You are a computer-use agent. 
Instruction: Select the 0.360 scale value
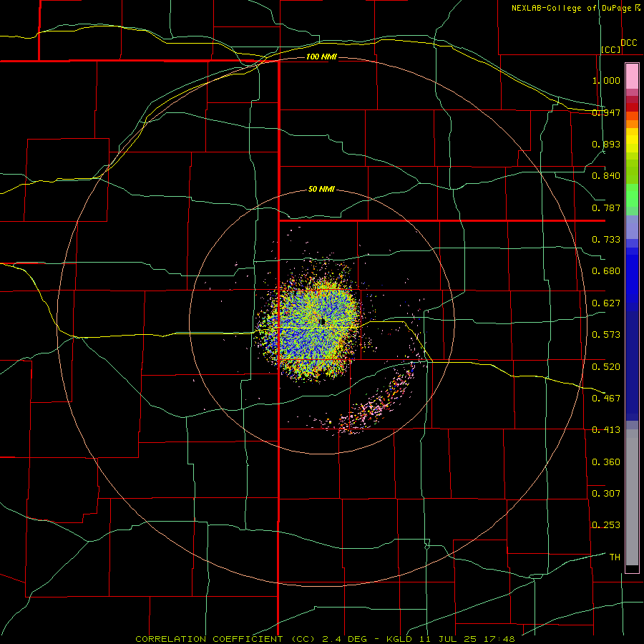click(x=606, y=462)
